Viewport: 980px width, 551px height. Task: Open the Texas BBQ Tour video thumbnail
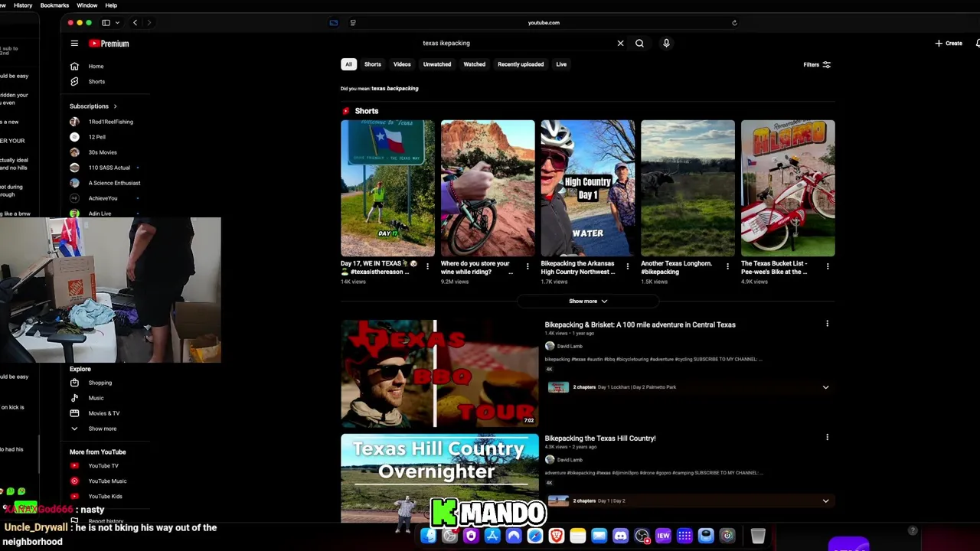pos(439,373)
